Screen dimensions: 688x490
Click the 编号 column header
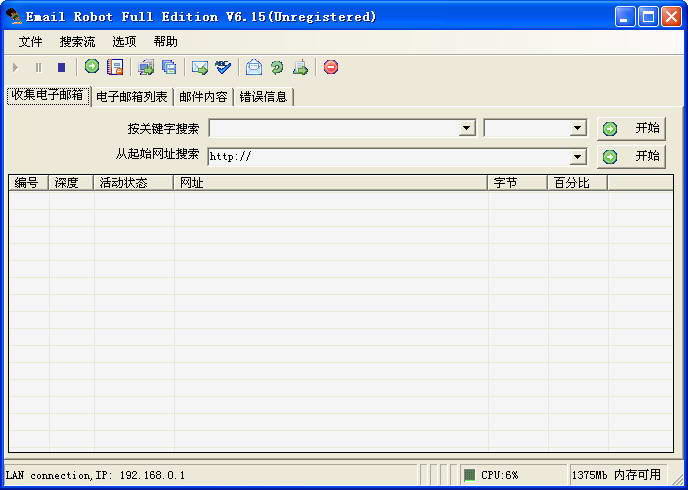pos(29,183)
